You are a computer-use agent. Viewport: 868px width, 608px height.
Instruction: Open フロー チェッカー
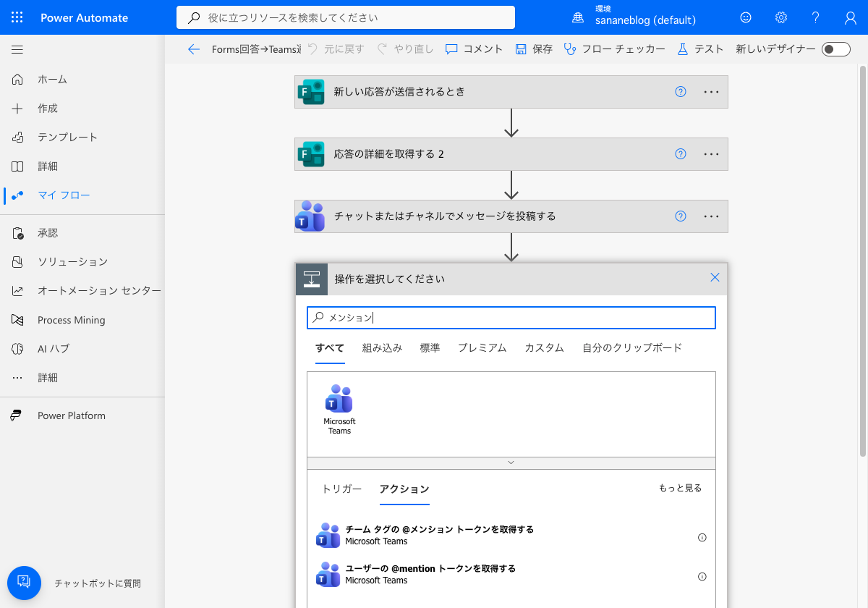pyautogui.click(x=614, y=49)
